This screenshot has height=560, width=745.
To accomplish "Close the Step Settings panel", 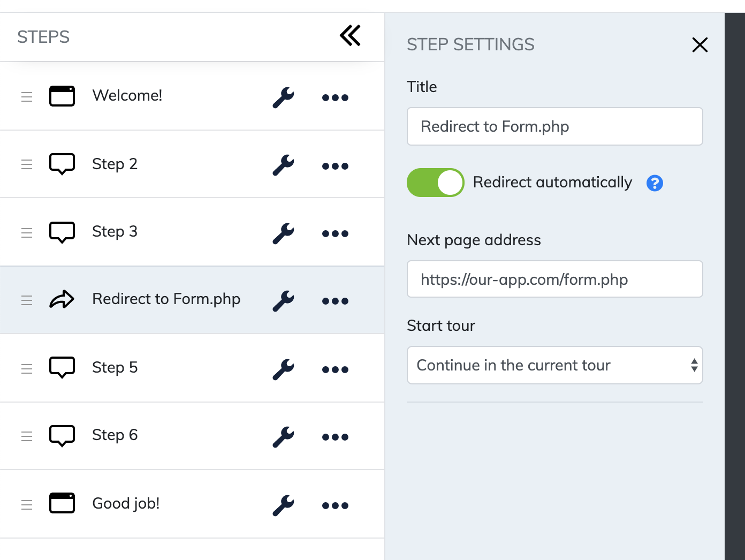I will (700, 44).
